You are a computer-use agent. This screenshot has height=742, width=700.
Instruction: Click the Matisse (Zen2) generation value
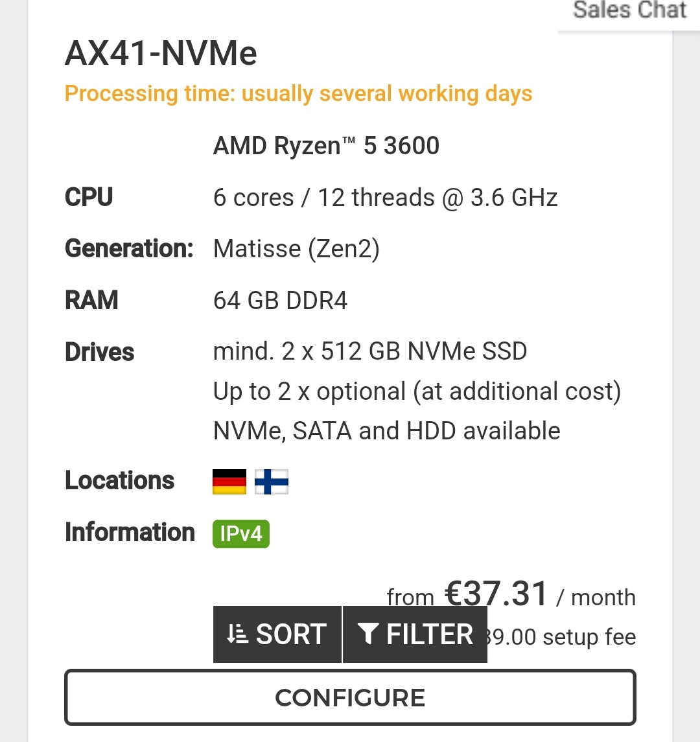(x=296, y=249)
